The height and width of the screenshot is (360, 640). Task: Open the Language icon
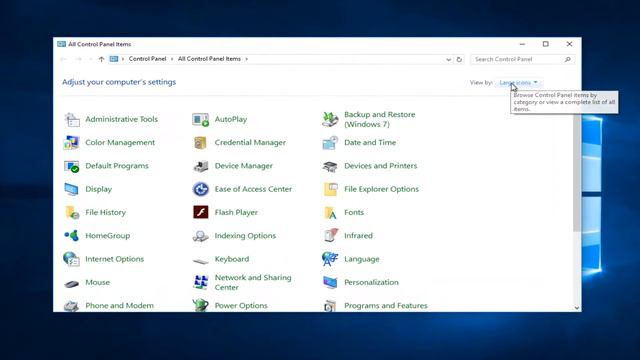330,259
